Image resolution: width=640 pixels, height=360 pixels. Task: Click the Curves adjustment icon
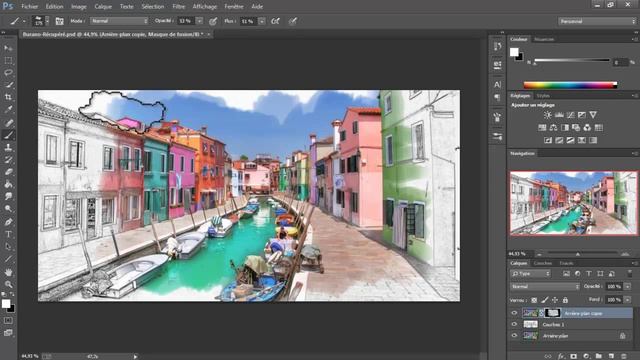[570, 115]
